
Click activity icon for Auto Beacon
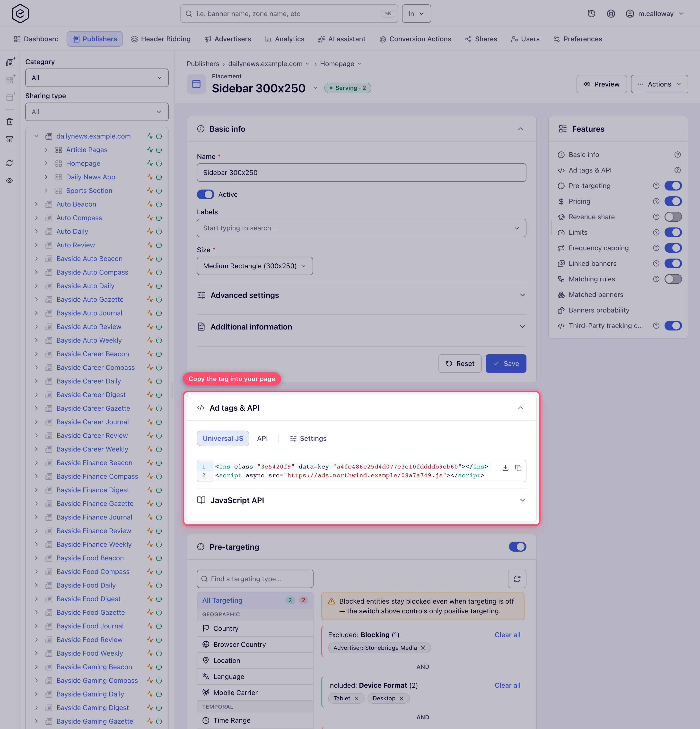[150, 204]
